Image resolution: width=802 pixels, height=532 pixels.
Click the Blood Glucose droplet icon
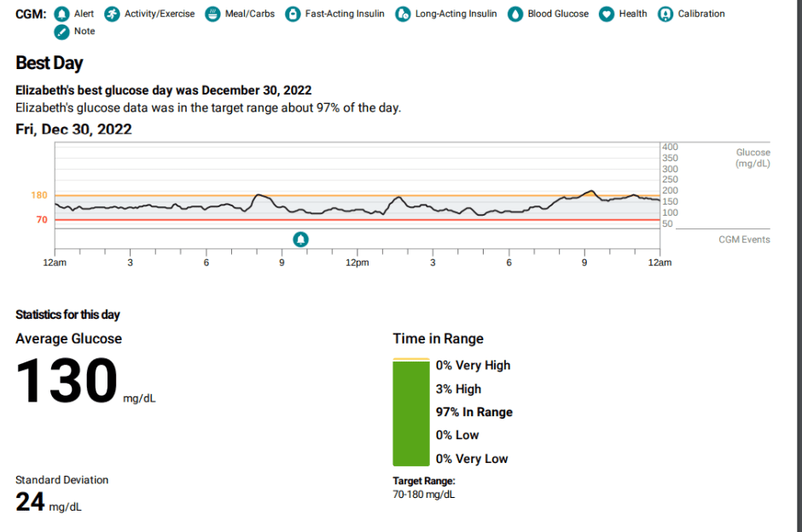515,14
